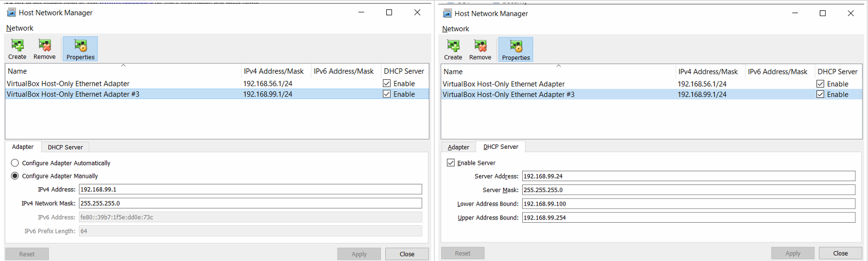This screenshot has width=868, height=261.
Task: Switch to Adapter tab in right window
Action: (458, 147)
